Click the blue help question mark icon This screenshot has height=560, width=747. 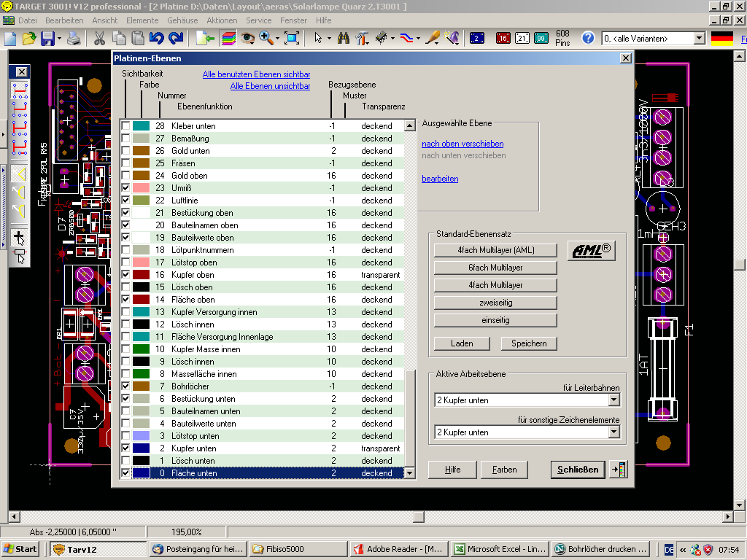click(x=589, y=38)
